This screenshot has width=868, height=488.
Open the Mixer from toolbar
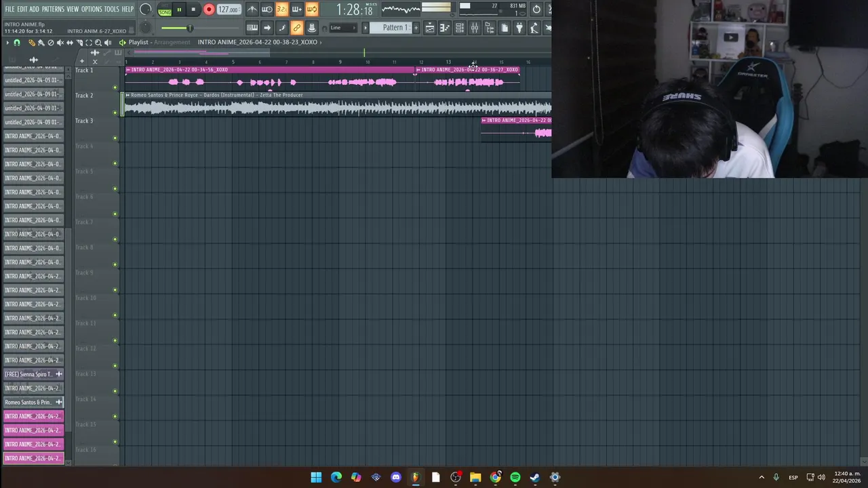click(475, 28)
